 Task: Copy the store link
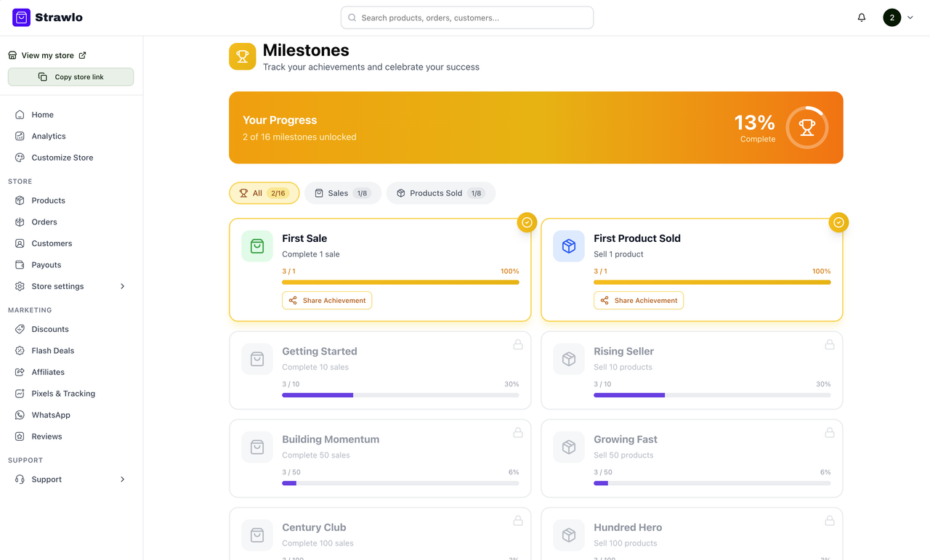[70, 76]
